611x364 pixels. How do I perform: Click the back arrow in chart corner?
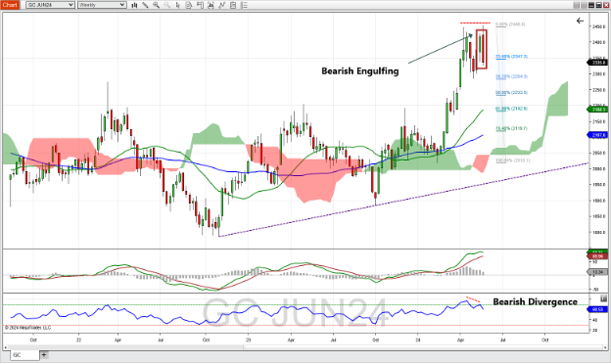point(580,21)
